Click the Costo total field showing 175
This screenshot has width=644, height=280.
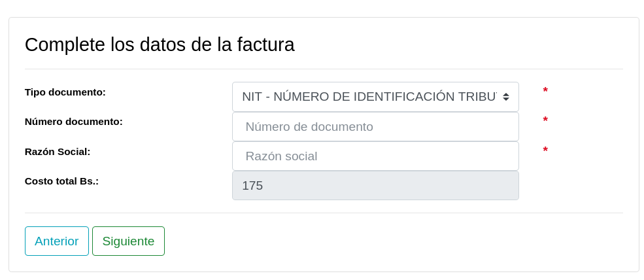pos(375,186)
